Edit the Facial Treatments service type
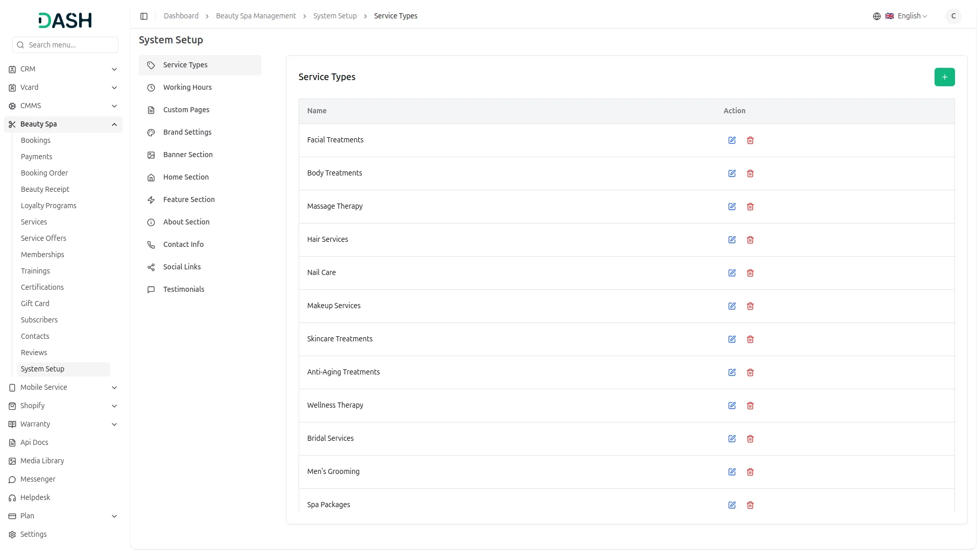Image resolution: width=980 pixels, height=551 pixels. [x=731, y=140]
